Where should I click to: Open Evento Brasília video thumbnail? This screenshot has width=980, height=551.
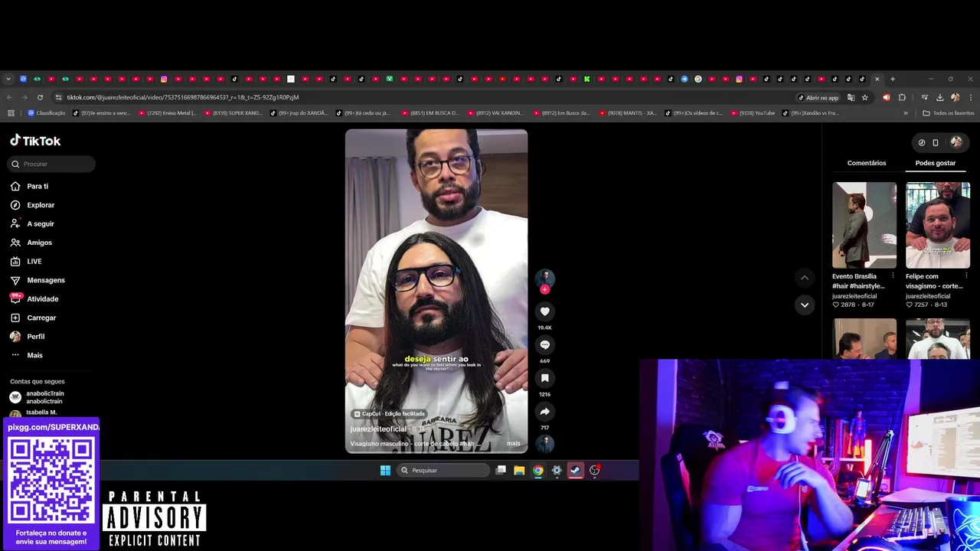pyautogui.click(x=864, y=225)
